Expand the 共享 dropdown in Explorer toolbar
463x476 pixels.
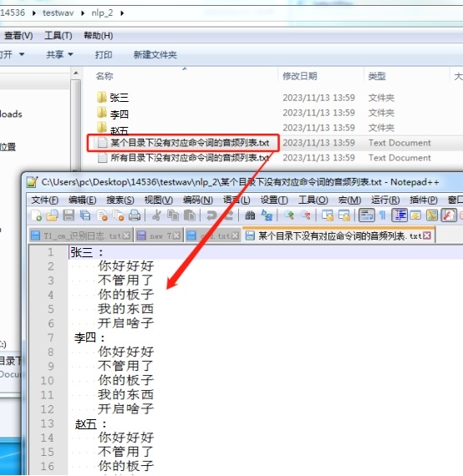click(x=59, y=54)
